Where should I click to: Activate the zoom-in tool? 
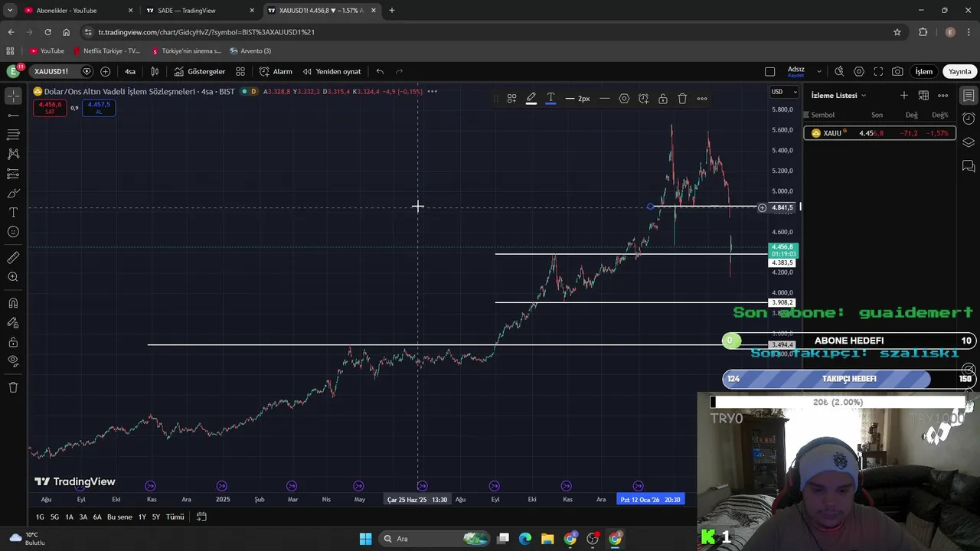pyautogui.click(x=13, y=277)
